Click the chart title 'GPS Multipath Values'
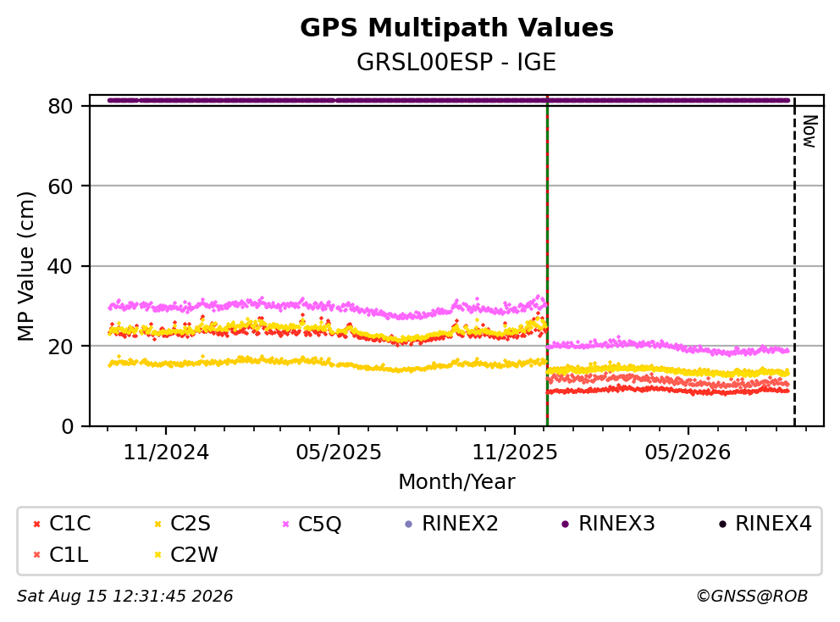The width and height of the screenshot is (840, 622). click(456, 28)
